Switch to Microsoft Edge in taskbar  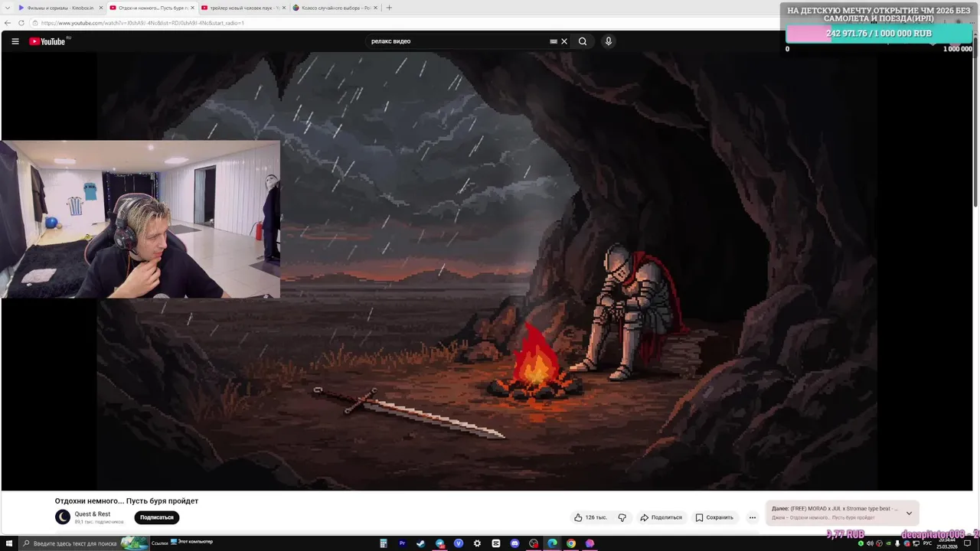[x=552, y=543]
